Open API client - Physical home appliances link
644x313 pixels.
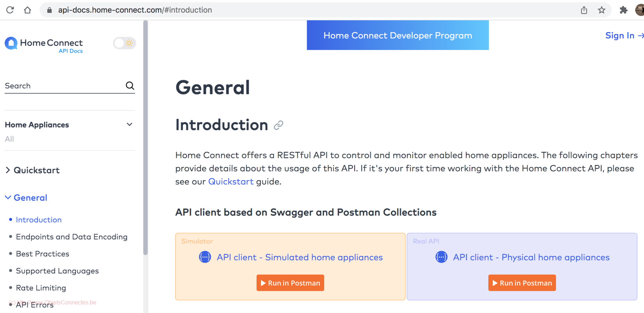(x=531, y=257)
